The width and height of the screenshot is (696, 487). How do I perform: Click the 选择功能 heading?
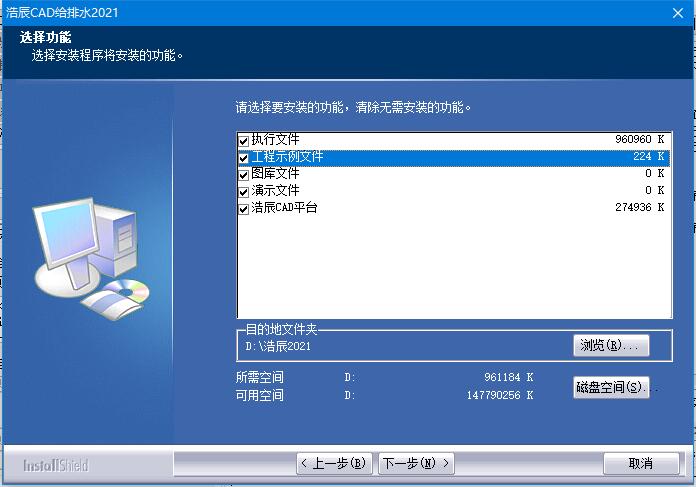click(45, 37)
